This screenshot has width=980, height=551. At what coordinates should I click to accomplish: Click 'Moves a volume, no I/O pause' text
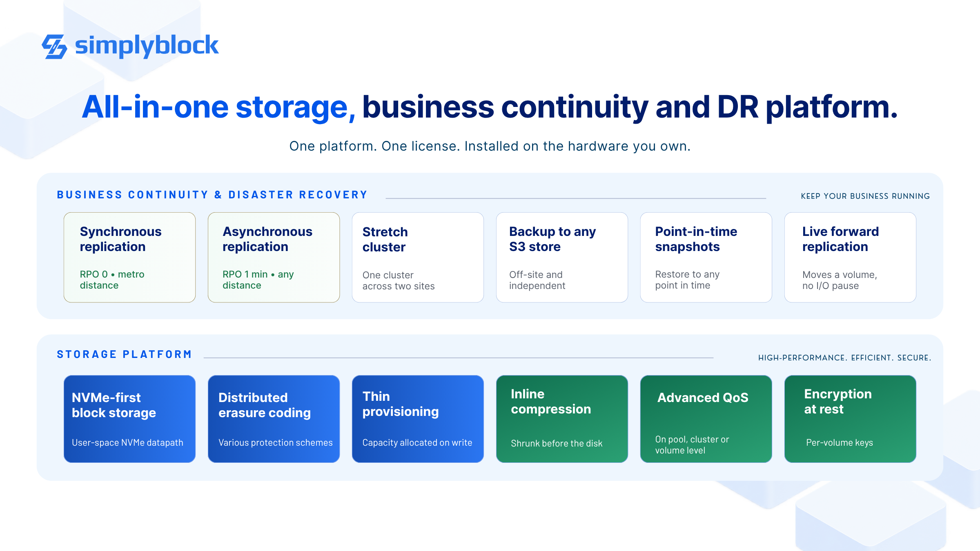(840, 280)
